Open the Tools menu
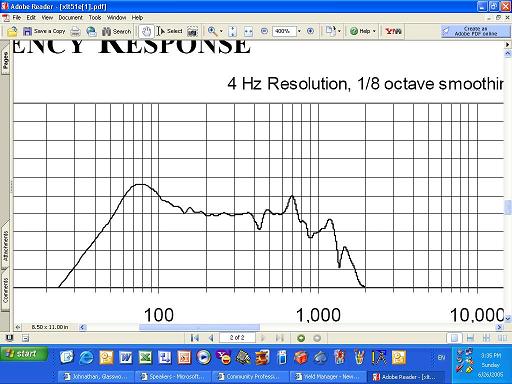Screen dimensions: 512x384 [x=95, y=18]
